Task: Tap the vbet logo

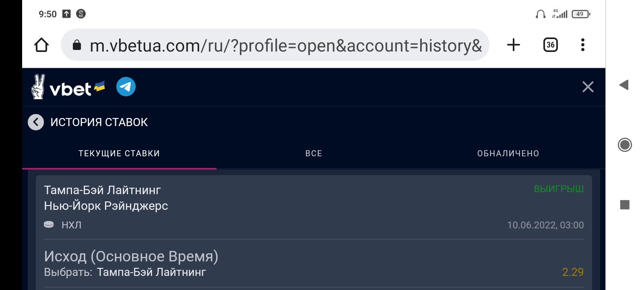Action: click(68, 87)
